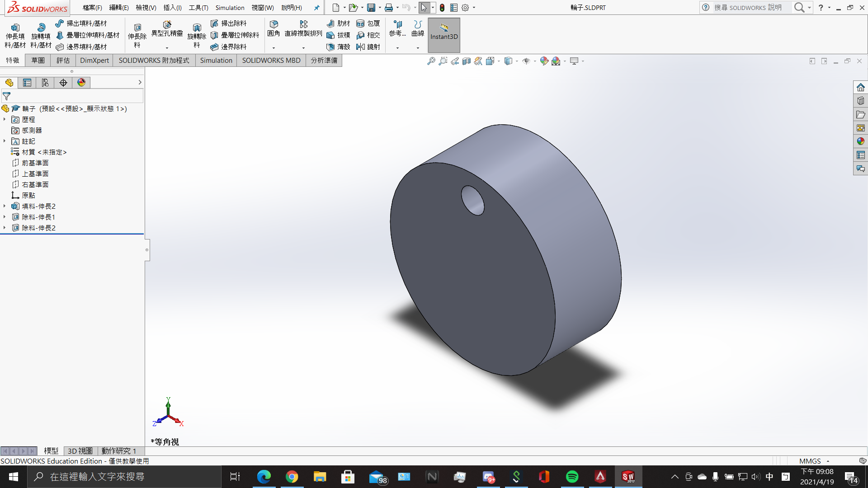Select the 前基準面 plane in tree
The height and width of the screenshot is (488, 868).
(35, 163)
